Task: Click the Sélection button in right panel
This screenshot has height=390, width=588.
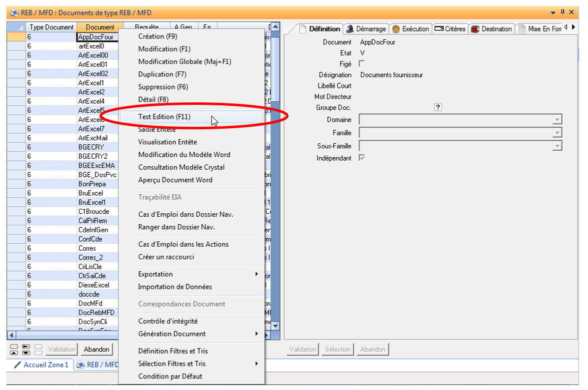Action: [338, 349]
